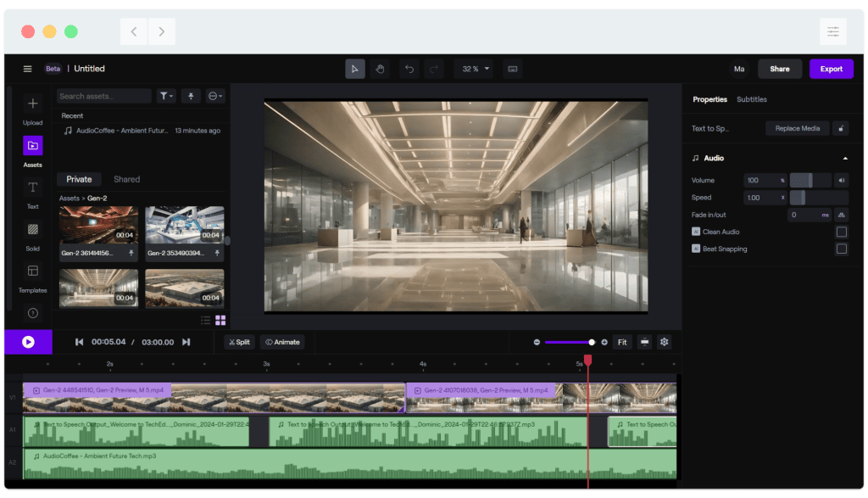
Task: Click the mute speaker icon next to Volume
Action: pos(841,180)
